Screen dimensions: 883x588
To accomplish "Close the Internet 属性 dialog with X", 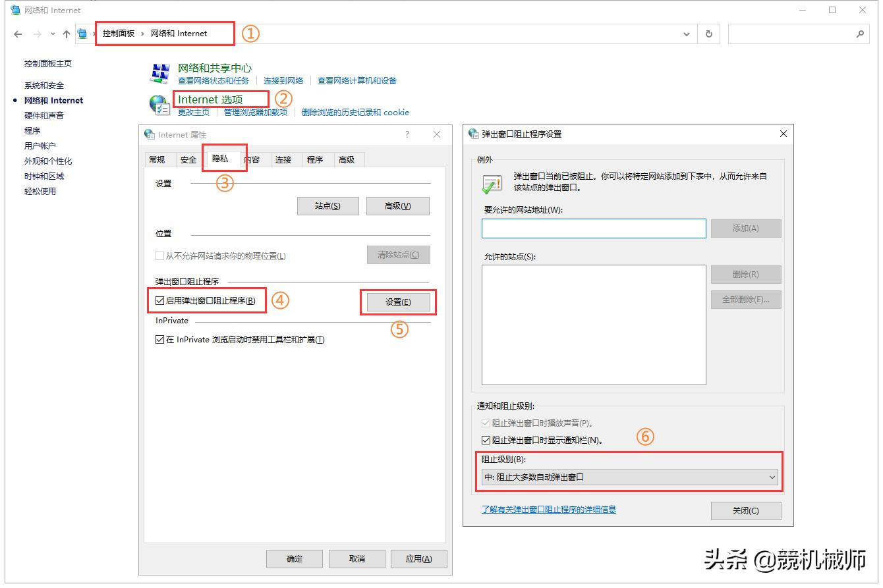I will (x=437, y=134).
